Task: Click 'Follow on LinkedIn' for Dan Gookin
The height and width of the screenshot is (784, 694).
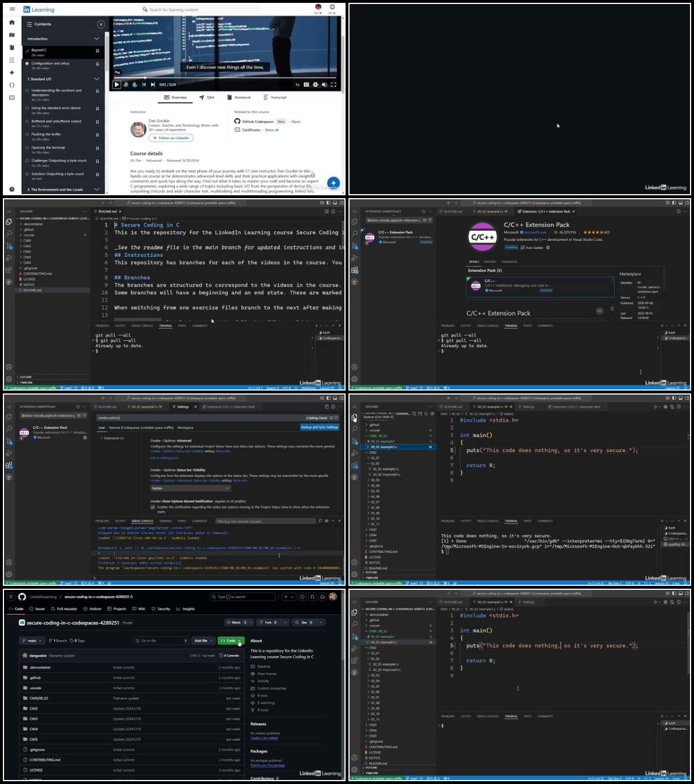Action: [x=171, y=138]
